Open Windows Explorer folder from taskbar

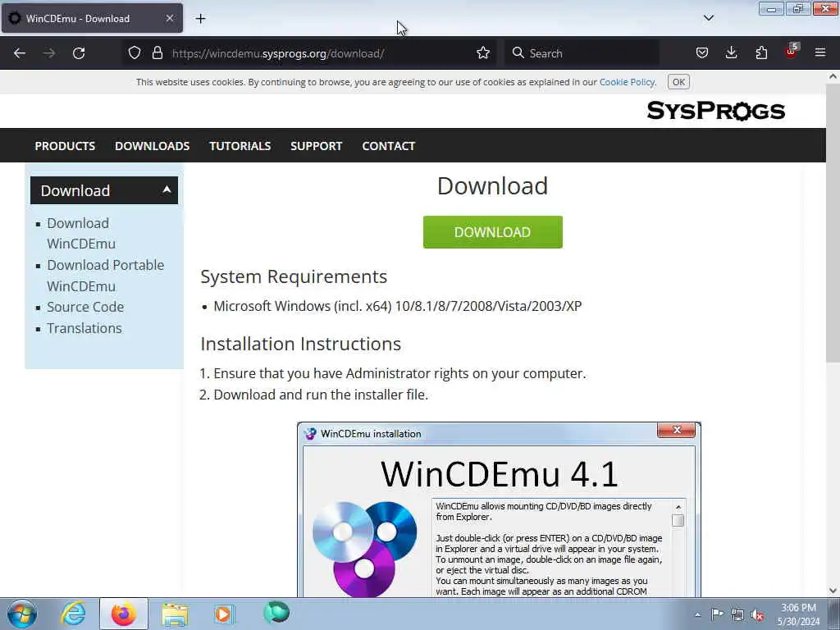click(175, 614)
